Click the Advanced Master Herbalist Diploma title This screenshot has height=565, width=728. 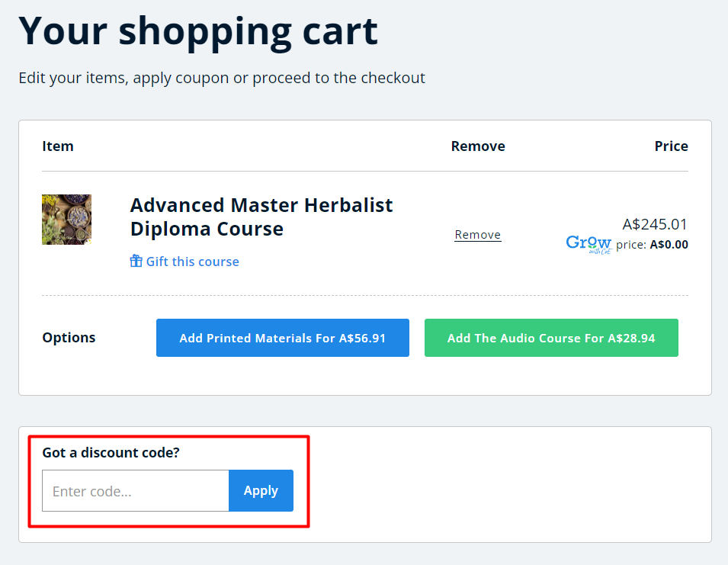(x=261, y=217)
